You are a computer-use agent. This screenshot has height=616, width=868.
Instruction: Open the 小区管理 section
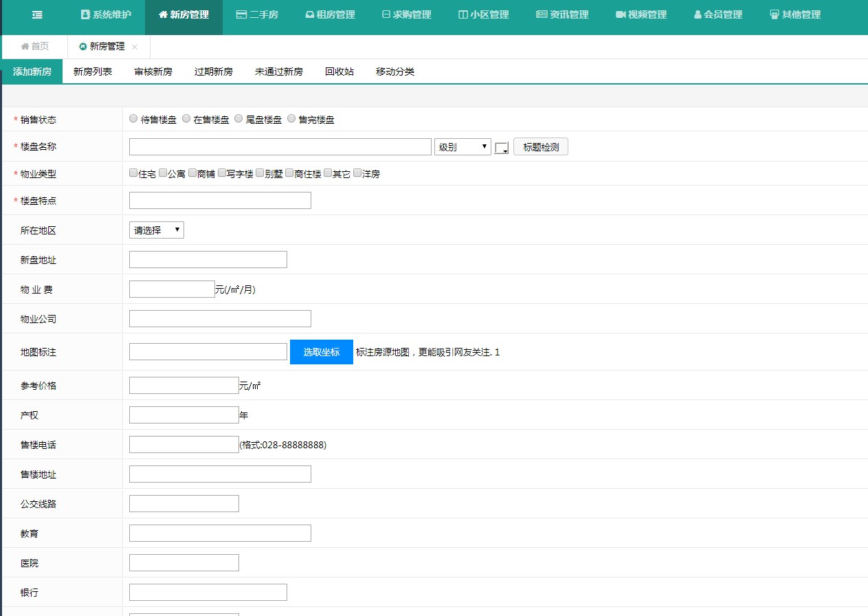(x=484, y=14)
